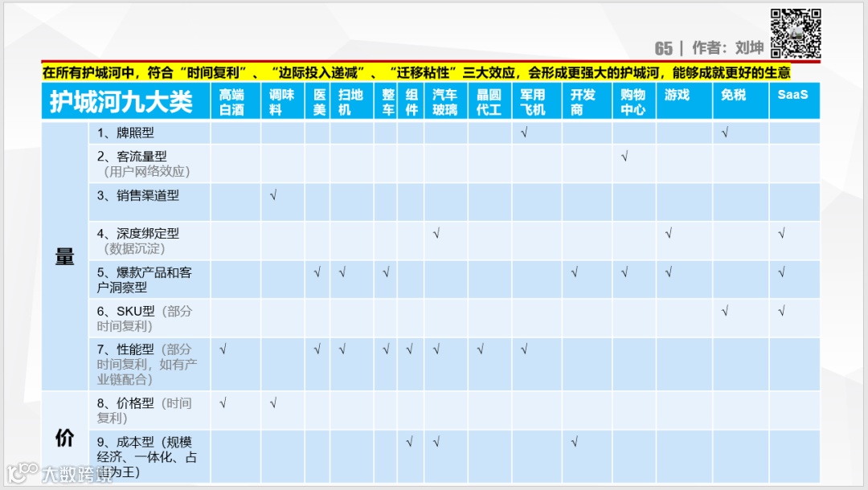Select row label 2、客流量型
The height and width of the screenshot is (490, 868).
[132, 157]
